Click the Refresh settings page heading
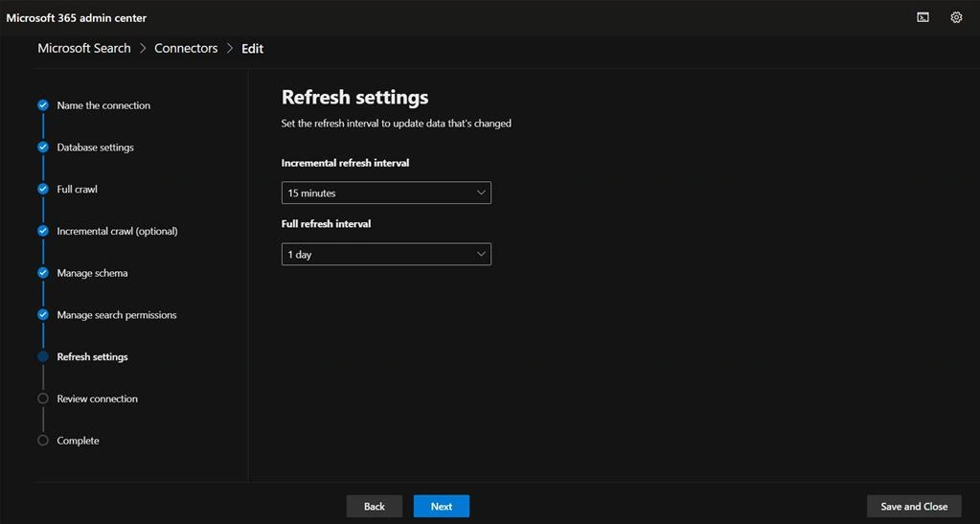This screenshot has height=524, width=980. click(355, 97)
